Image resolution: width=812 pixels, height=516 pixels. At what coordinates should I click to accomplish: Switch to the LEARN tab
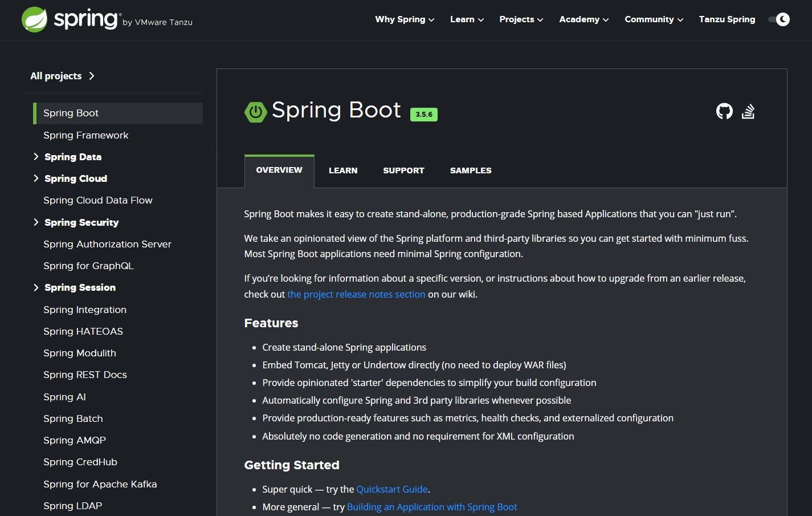coord(343,170)
